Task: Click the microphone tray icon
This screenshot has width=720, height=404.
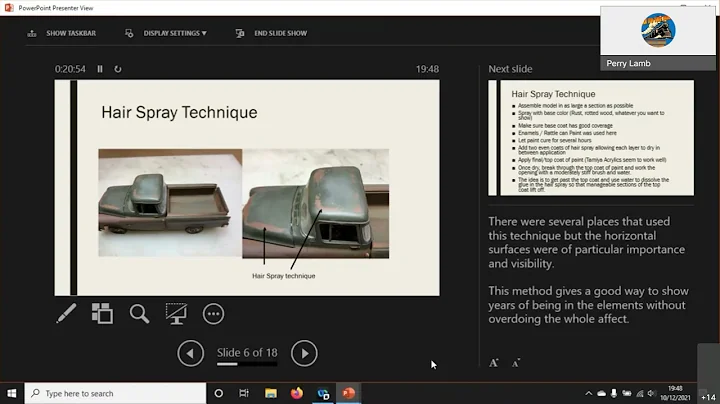Action: (x=614, y=393)
